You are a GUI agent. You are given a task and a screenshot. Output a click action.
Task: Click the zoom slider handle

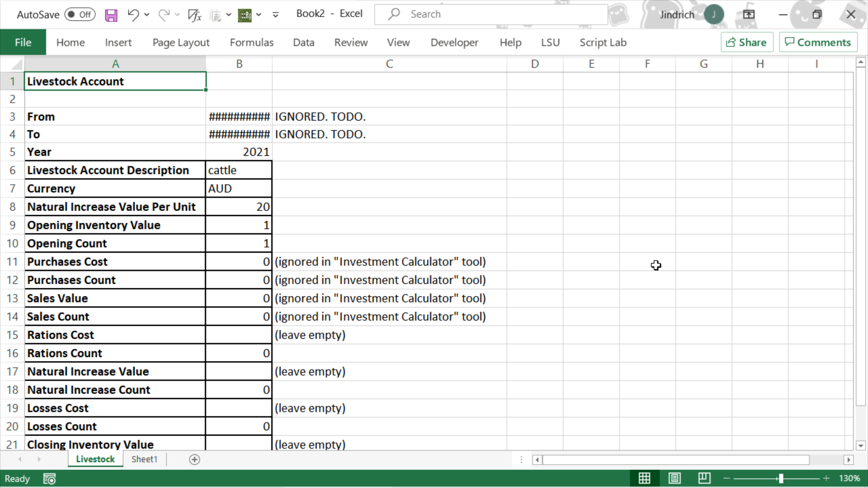[781, 478]
